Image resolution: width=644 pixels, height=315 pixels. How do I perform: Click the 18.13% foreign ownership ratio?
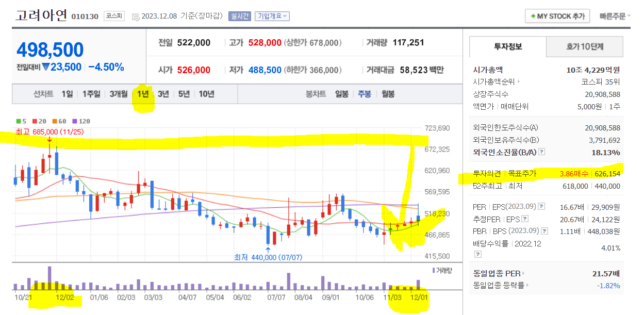pyautogui.click(x=606, y=153)
